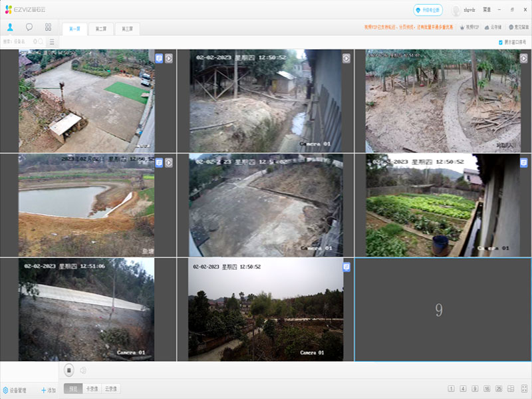The width and height of the screenshot is (532, 399).
Task: Switch to the second screen tab
Action: pyautogui.click(x=100, y=29)
